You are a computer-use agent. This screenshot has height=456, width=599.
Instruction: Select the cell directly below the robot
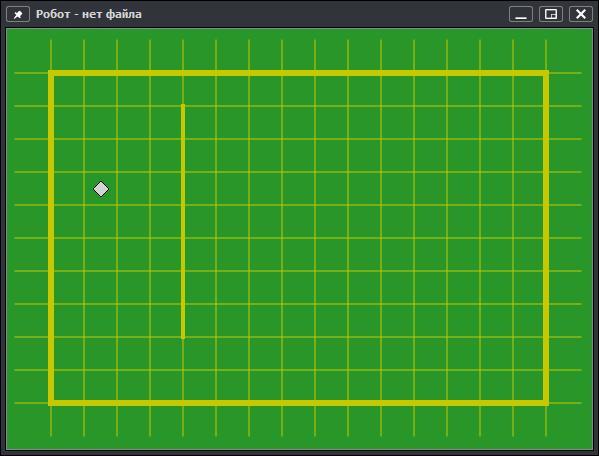coord(100,222)
